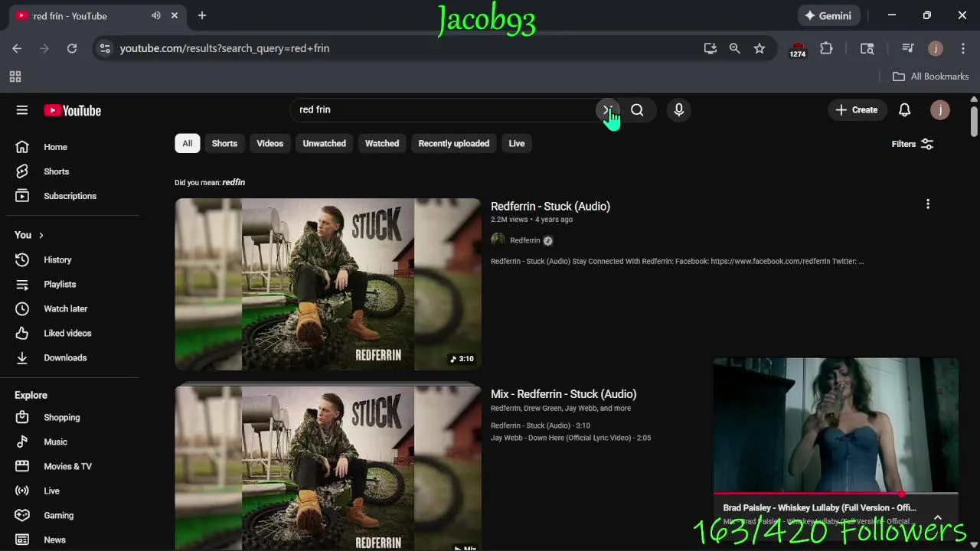Viewport: 980px width, 551px height.
Task: Open the Gemini button
Action: click(828, 15)
